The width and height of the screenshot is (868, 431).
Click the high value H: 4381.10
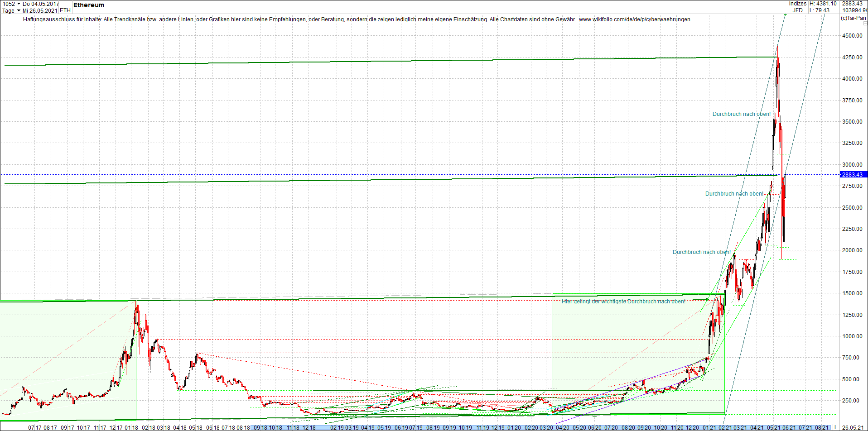823,4
